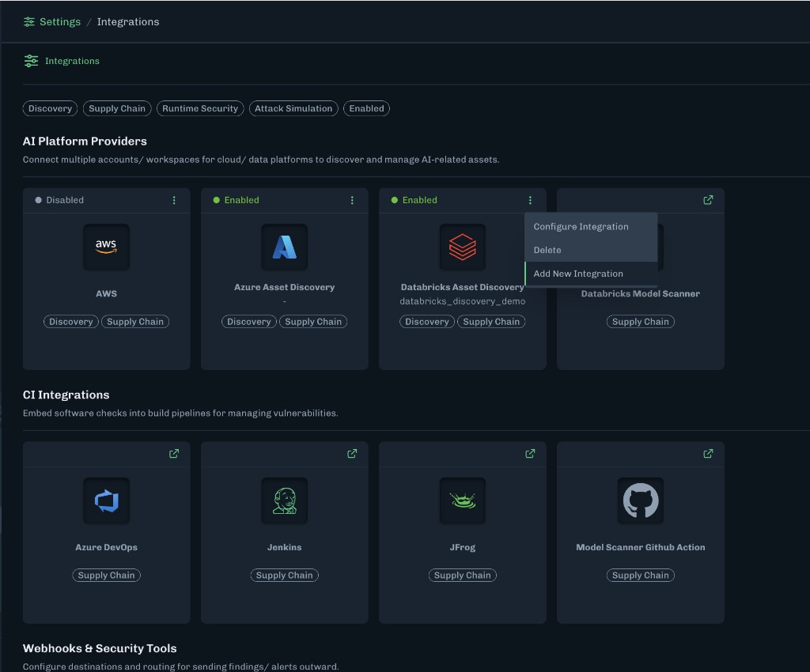The height and width of the screenshot is (672, 810).
Task: Filter by the top Supply Chain chip
Action: (117, 108)
